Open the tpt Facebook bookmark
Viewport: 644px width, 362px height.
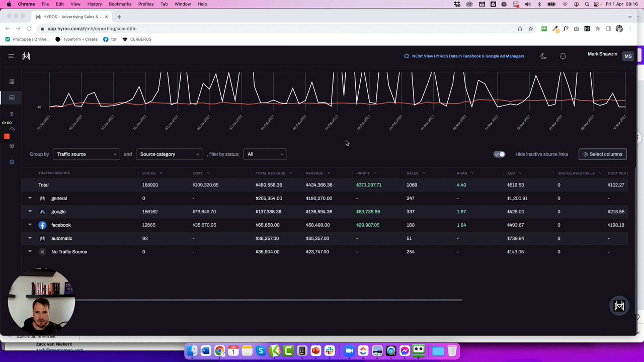point(110,39)
